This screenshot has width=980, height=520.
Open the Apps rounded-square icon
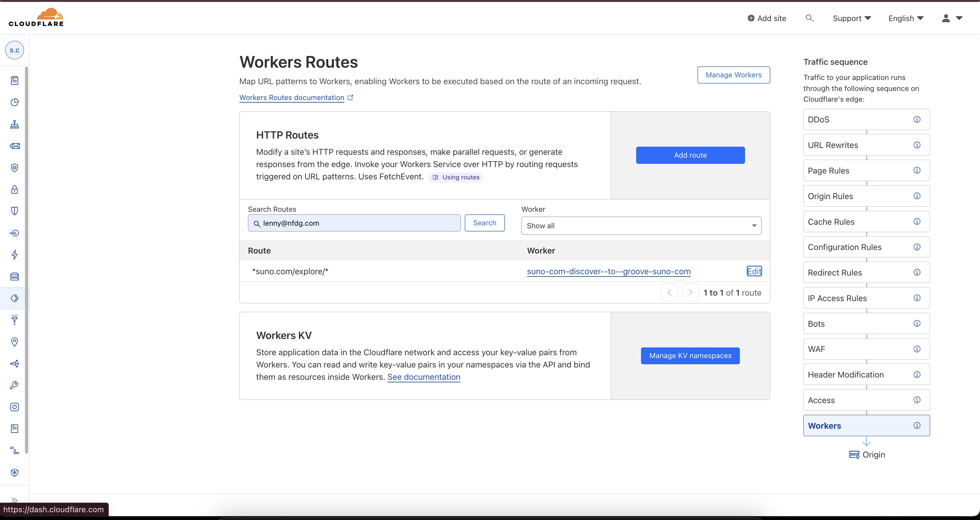click(15, 407)
